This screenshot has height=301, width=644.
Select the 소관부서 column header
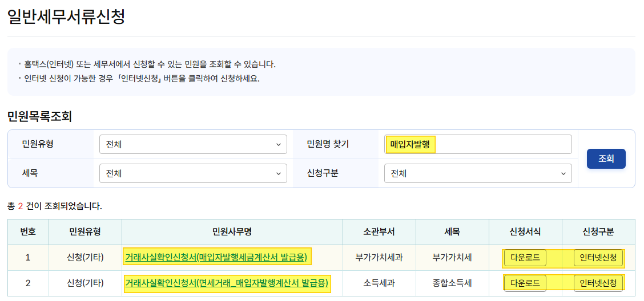coord(379,231)
